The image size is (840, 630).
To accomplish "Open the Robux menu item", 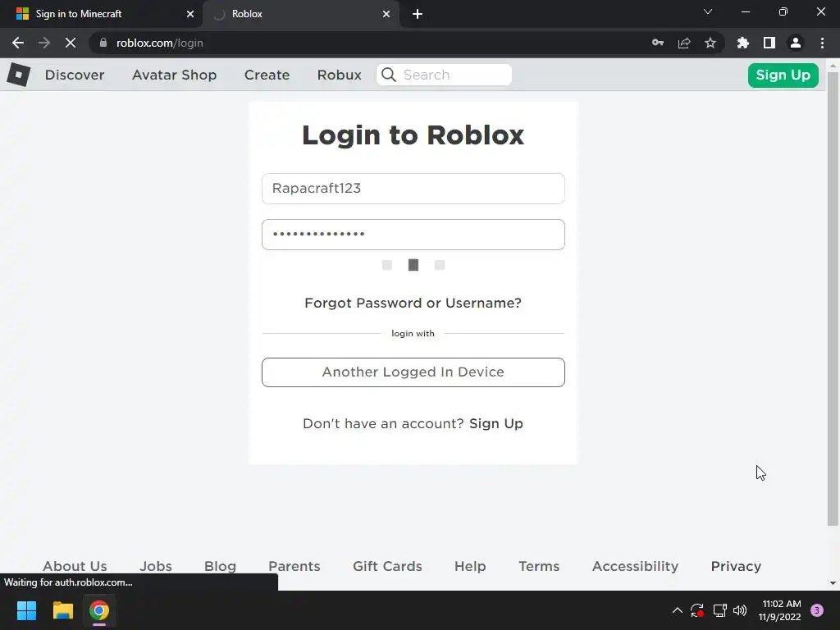I will tap(339, 75).
